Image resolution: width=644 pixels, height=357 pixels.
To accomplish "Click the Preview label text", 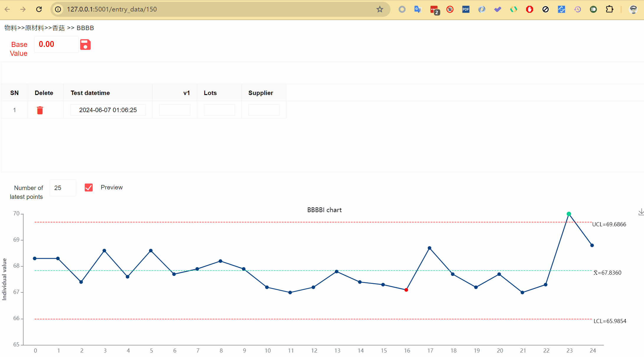I will coord(112,187).
